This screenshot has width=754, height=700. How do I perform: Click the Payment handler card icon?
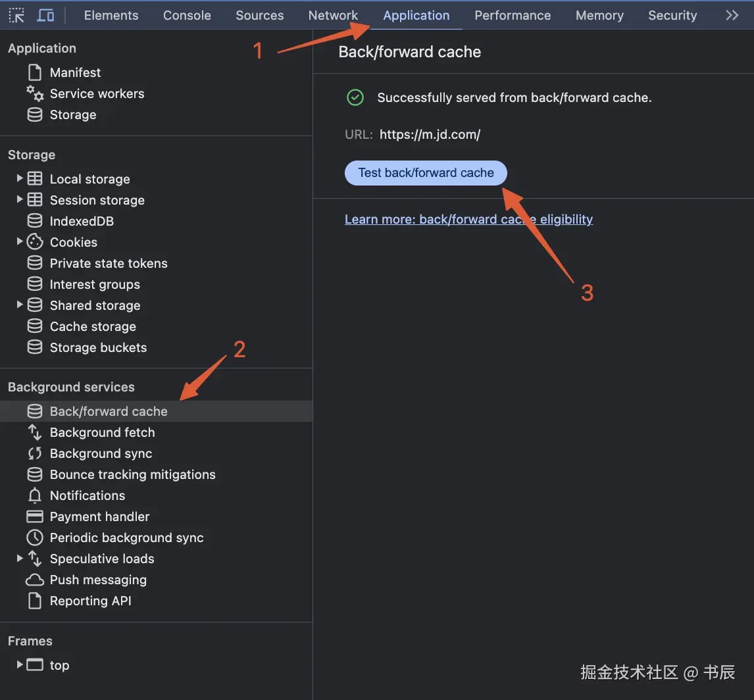[35, 516]
